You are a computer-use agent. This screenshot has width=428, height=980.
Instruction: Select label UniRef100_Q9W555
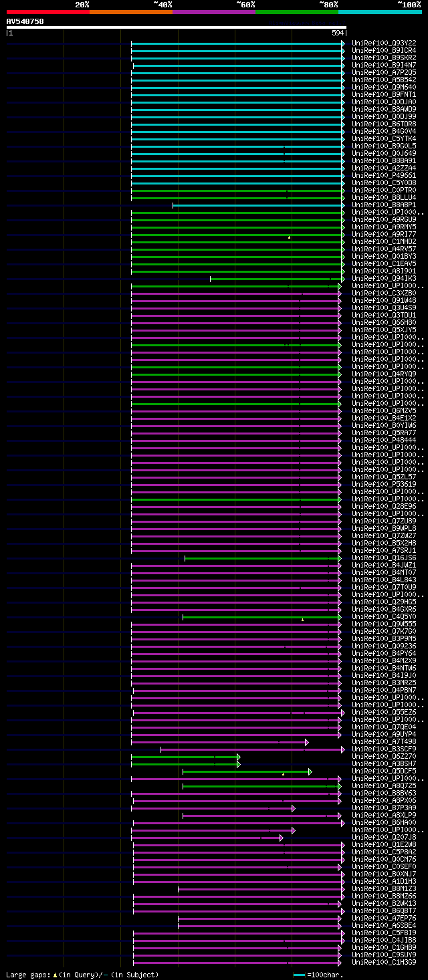(384, 624)
